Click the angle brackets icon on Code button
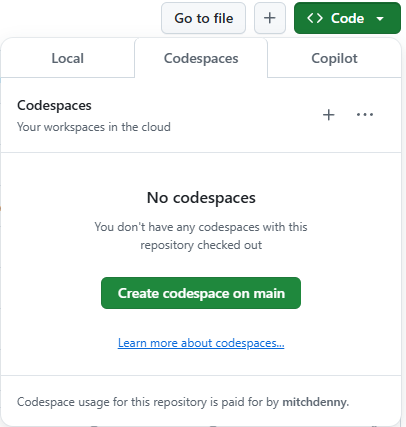The height and width of the screenshot is (427, 406). (x=315, y=18)
